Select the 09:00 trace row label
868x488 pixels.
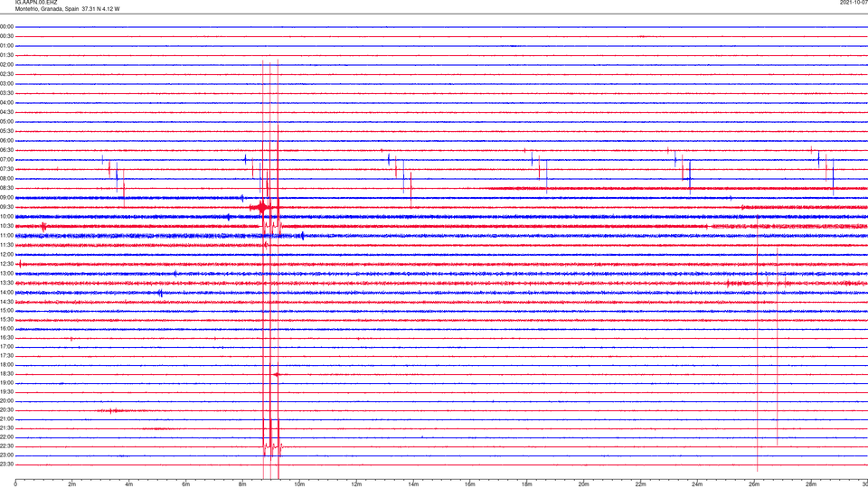pos(6,198)
